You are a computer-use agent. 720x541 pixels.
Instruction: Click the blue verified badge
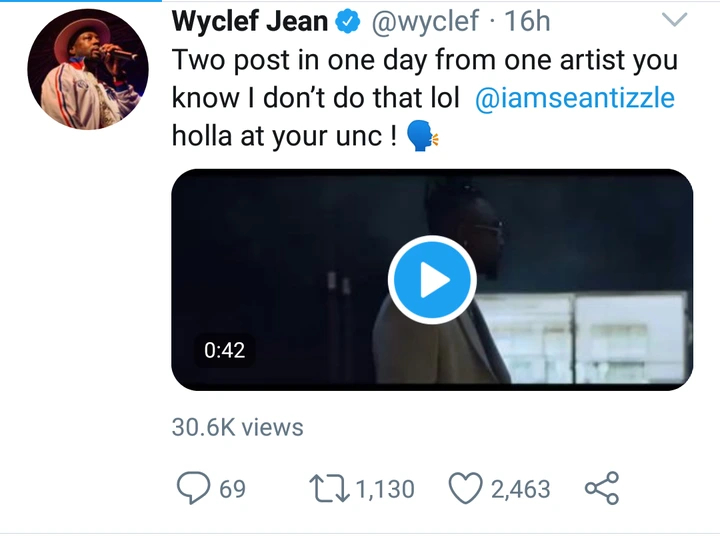347,23
